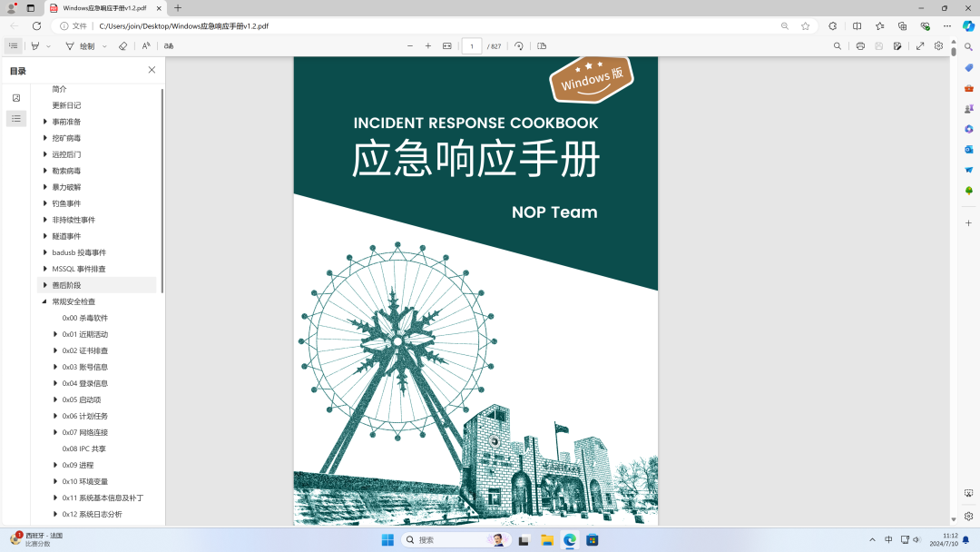Viewport: 980px width, 552px height.
Task: Rotate the PDF pages
Action: point(518,45)
